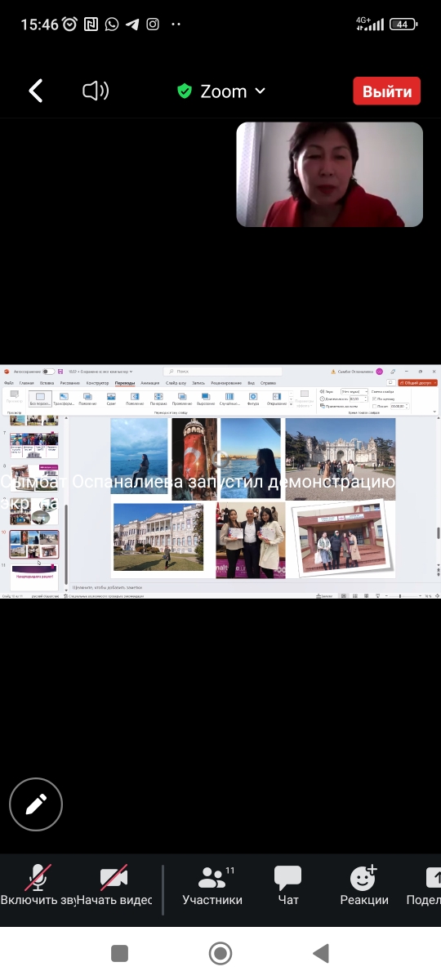Select the Случайные полосы transition
The image size is (441, 980).
(x=229, y=399)
